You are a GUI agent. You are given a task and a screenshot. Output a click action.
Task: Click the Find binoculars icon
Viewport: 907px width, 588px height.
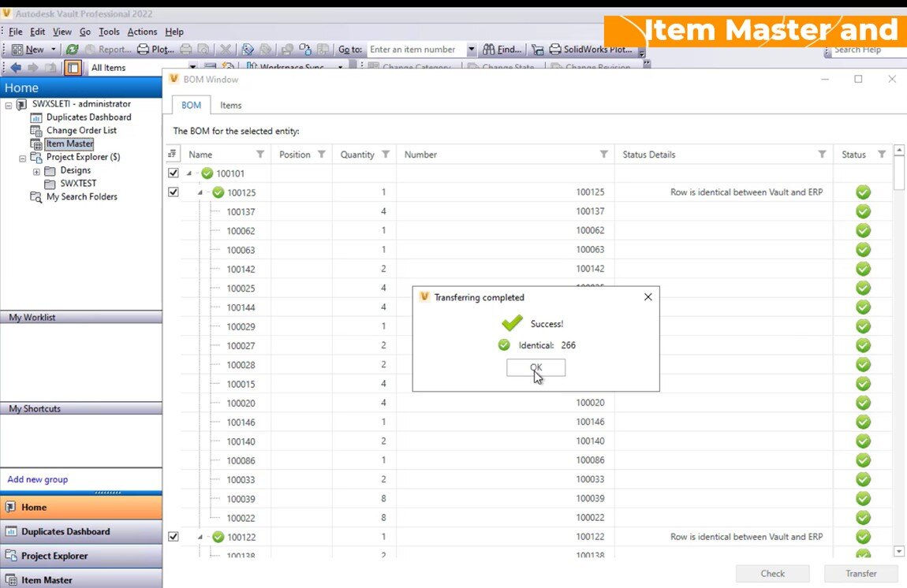[x=489, y=49]
